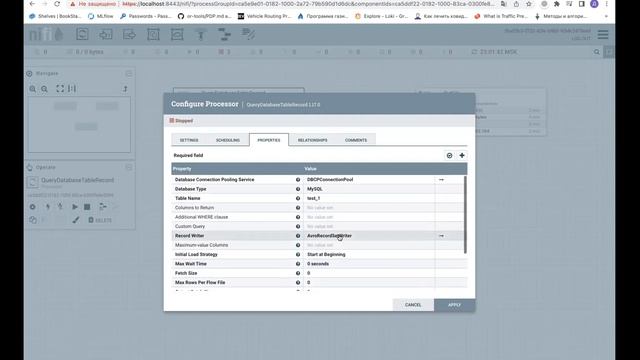The image size is (640, 360).
Task: Show help icon for Record Writer
Action: (298, 236)
